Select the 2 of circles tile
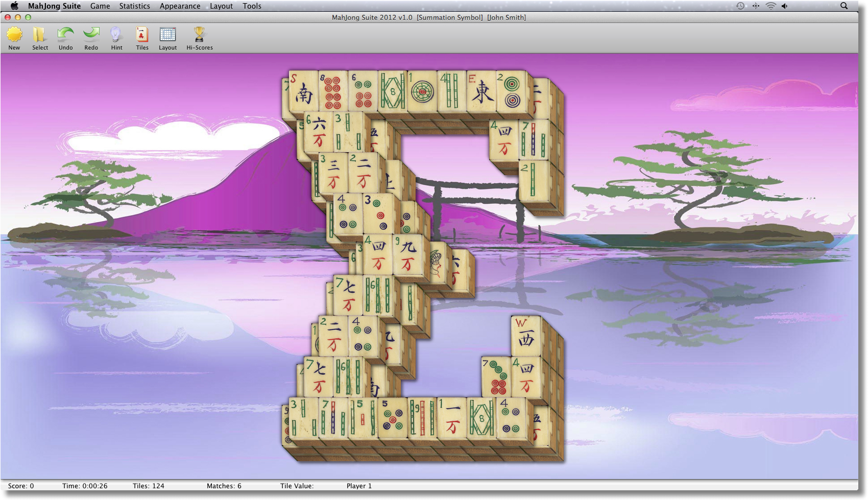868x500 pixels. pyautogui.click(x=511, y=91)
